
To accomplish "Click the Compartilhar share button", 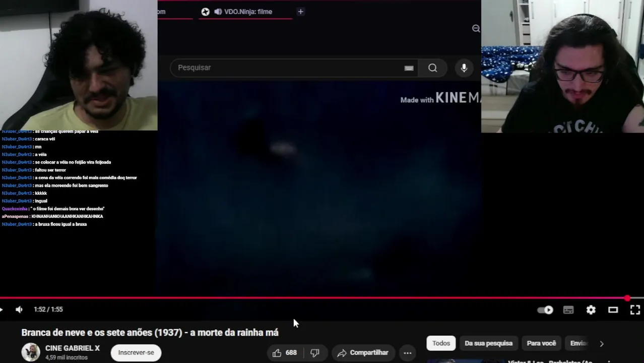I will point(363,353).
